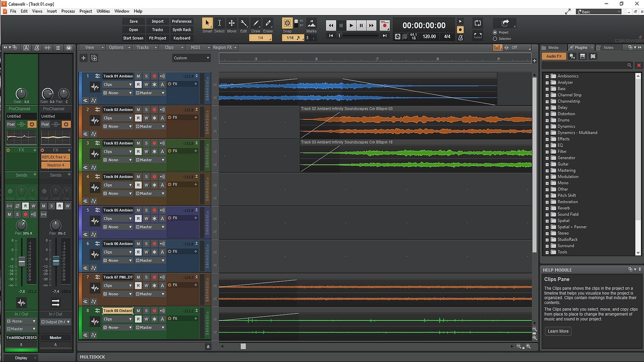644x362 pixels.
Task: Click the Record button in transport
Action: point(385,25)
